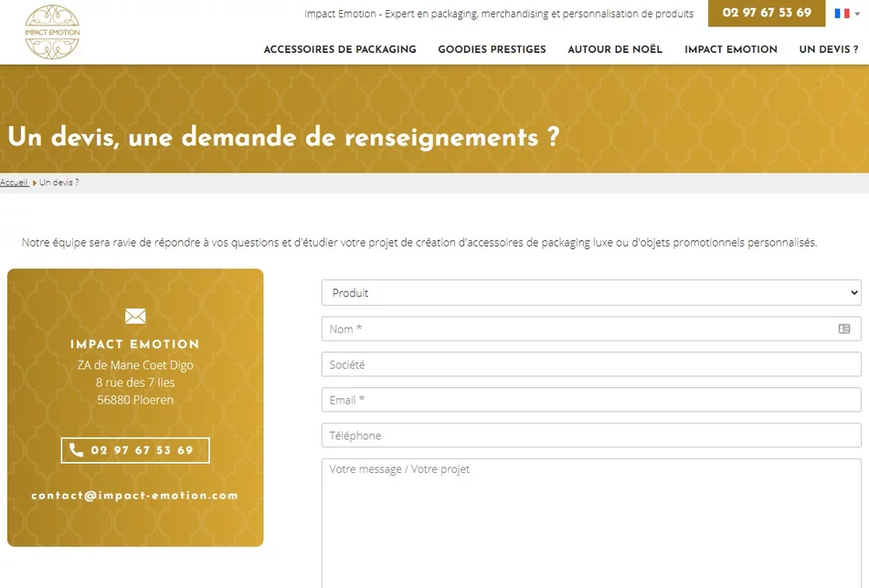Click the gold header phone number button
The image size is (869, 588).
click(766, 14)
